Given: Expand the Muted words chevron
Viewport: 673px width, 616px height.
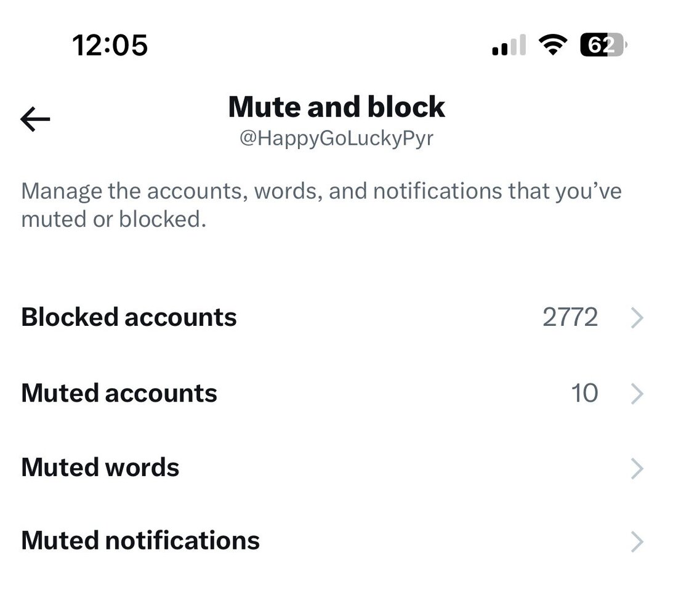Looking at the screenshot, I should (x=638, y=469).
